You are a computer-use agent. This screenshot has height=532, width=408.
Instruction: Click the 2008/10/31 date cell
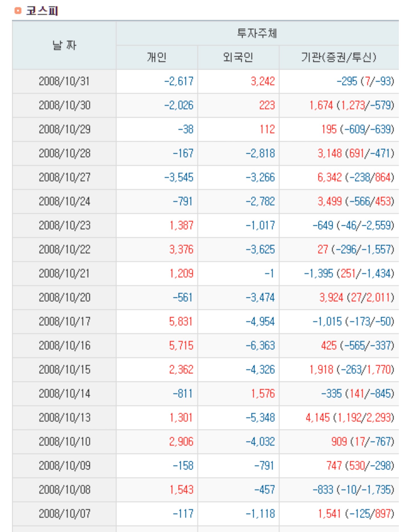(64, 81)
